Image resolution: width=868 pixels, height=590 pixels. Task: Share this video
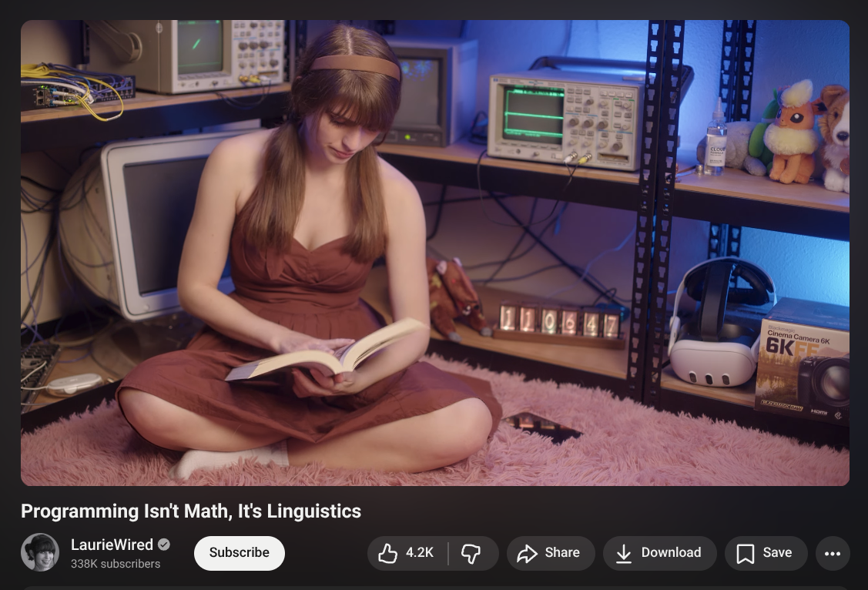(x=551, y=553)
